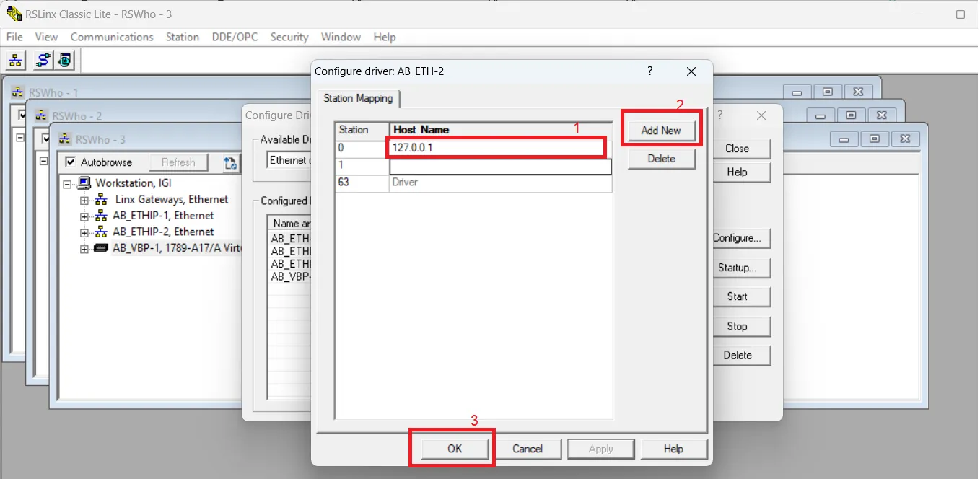Open Configure Drivers from the toolbar cable icon
Image resolution: width=980 pixels, height=479 pixels.
pyautogui.click(x=43, y=61)
